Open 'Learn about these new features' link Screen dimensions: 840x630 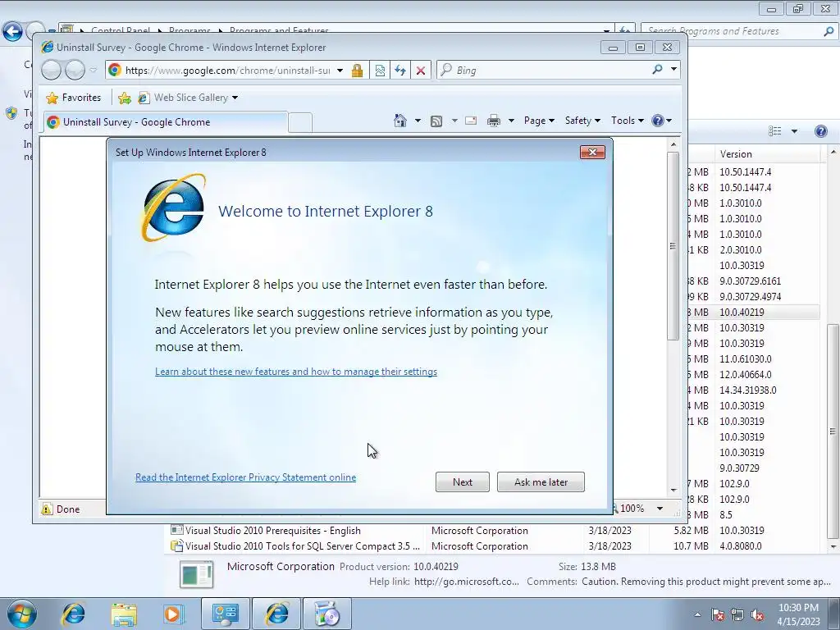(x=295, y=372)
